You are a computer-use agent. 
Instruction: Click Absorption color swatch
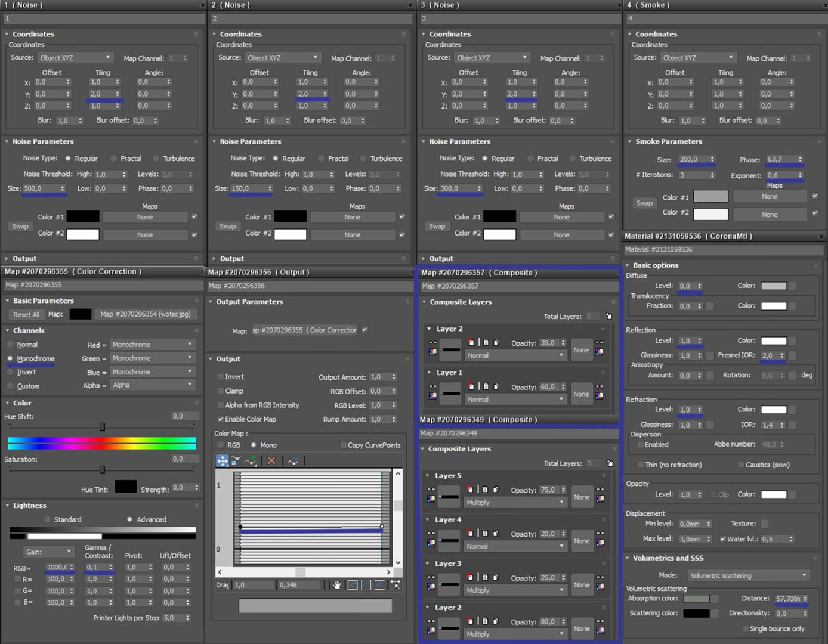696,599
